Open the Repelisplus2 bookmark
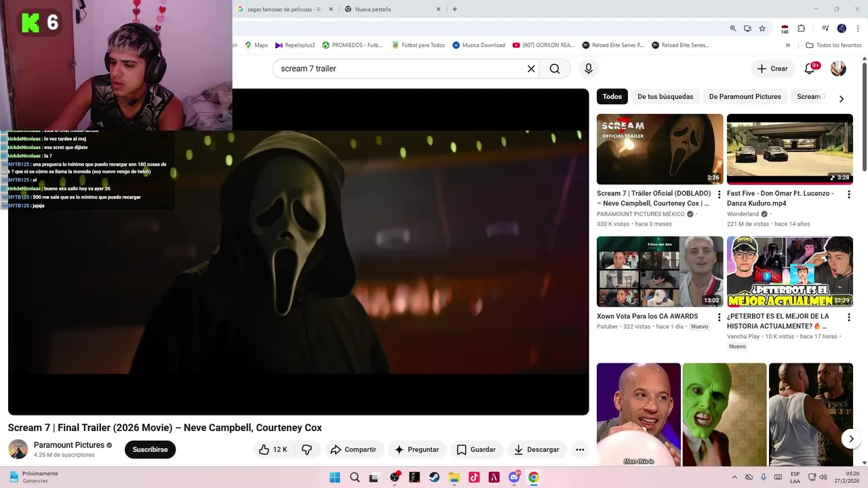The height and width of the screenshot is (488, 868). (295, 45)
